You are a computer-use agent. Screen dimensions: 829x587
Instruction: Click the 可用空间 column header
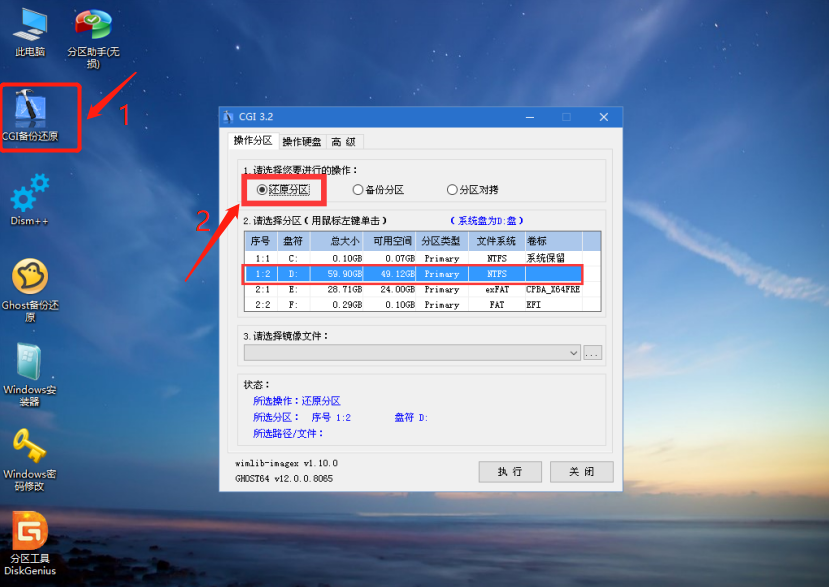[x=391, y=241]
